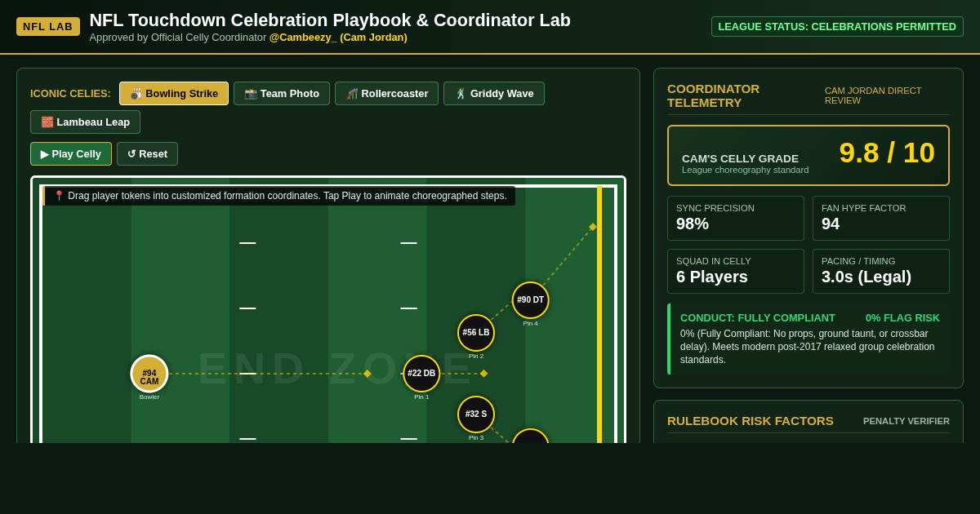
Task: Select the Bowling Strike celebration
Action: (174, 93)
